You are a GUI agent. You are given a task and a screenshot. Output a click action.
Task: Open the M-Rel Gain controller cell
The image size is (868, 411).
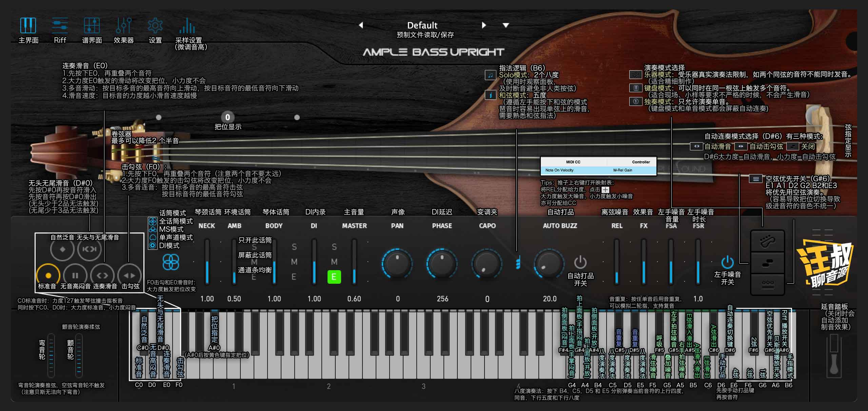coord(631,170)
